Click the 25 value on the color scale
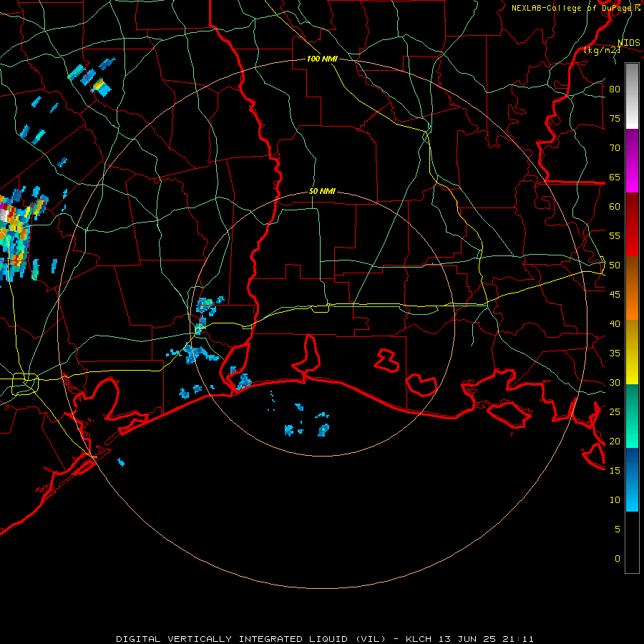Image resolution: width=644 pixels, height=644 pixels. tap(615, 412)
